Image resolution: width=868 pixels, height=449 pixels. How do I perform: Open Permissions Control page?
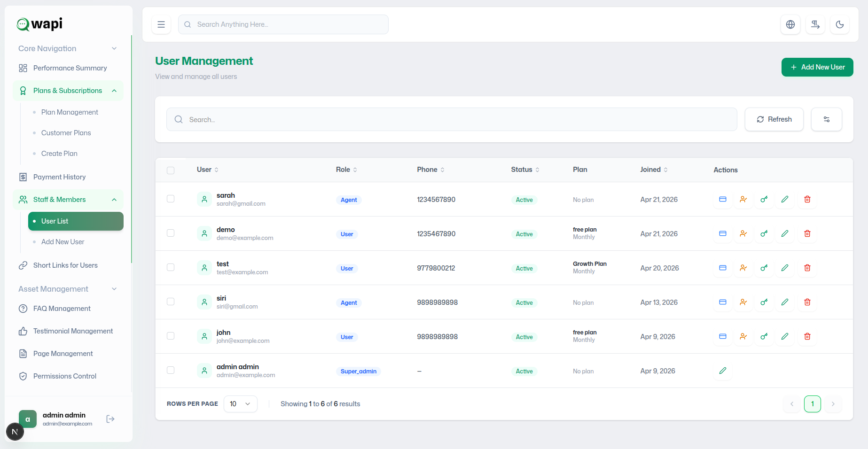click(68, 376)
